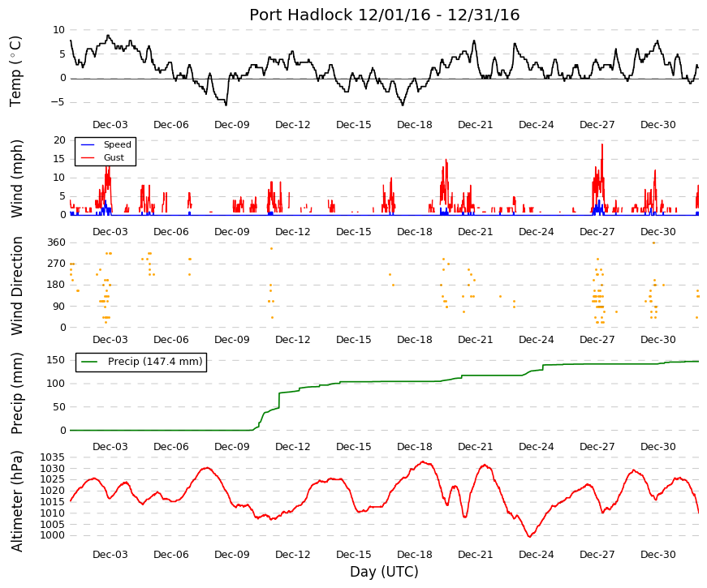Click the Day (UTC) x-axis label

(x=384, y=571)
